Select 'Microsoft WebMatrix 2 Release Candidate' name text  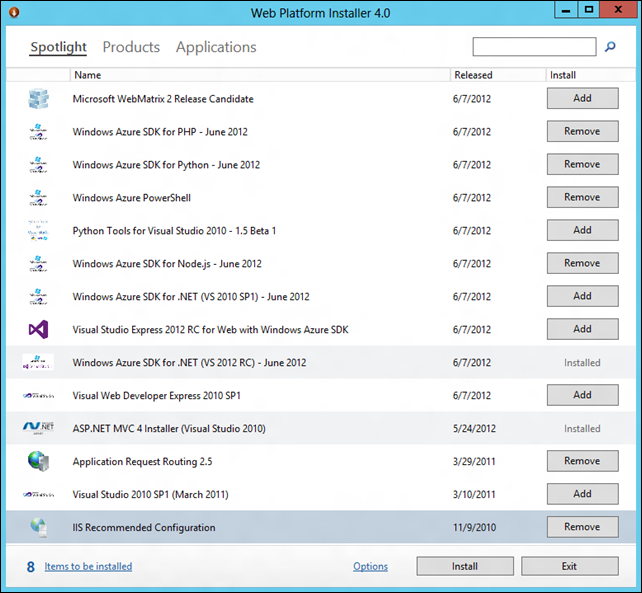(163, 99)
